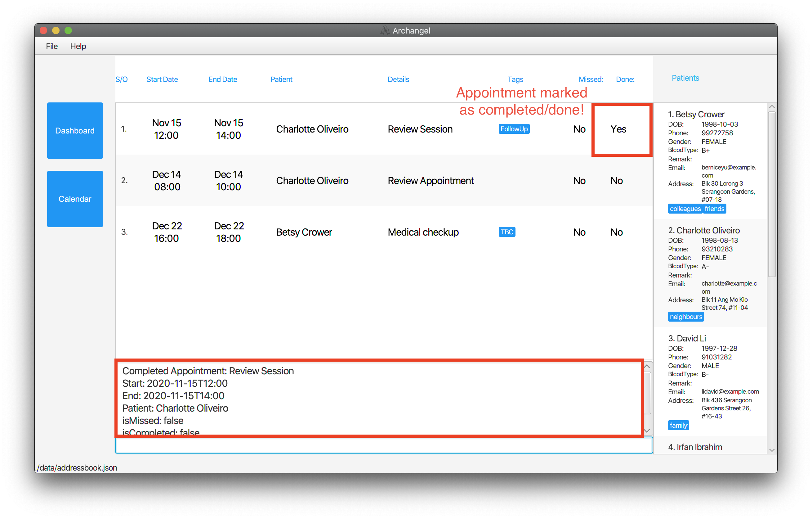The height and width of the screenshot is (519, 812).
Task: Select the Review Session appointment details
Action: tap(420, 129)
